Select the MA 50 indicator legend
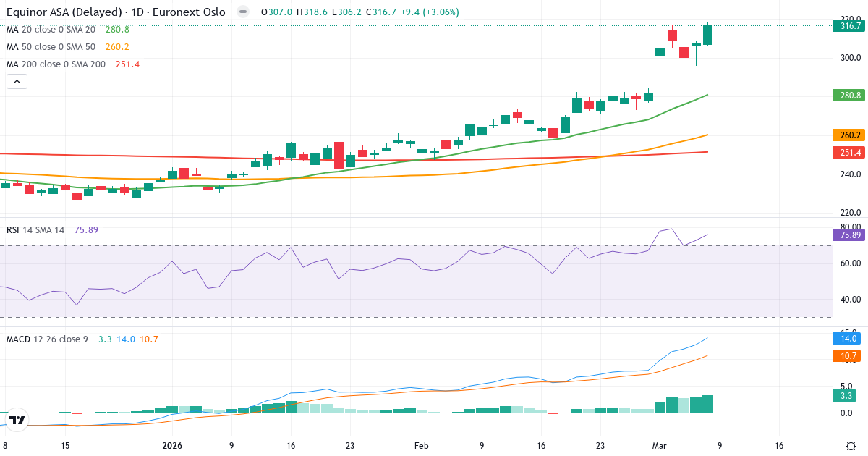Viewport: 868px width, 456px height. (51, 47)
